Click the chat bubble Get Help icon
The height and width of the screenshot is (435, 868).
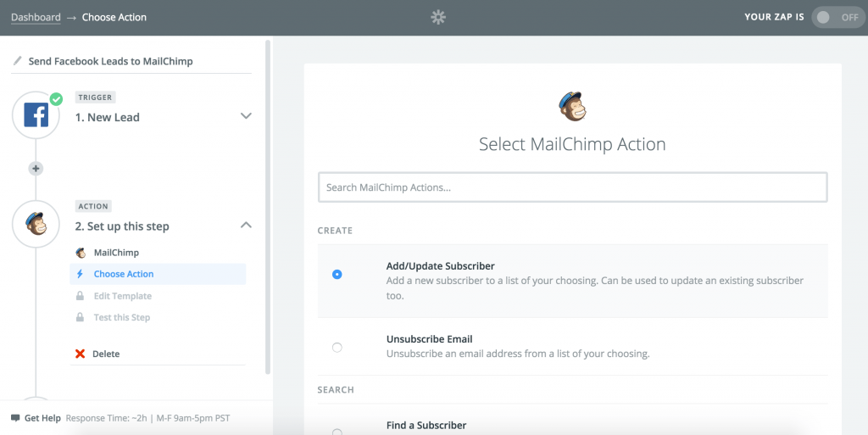coord(15,418)
